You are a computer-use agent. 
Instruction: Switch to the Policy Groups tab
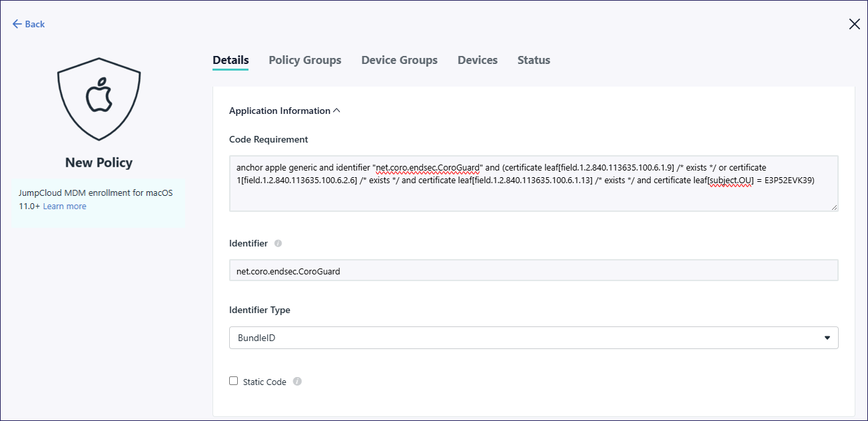click(304, 60)
